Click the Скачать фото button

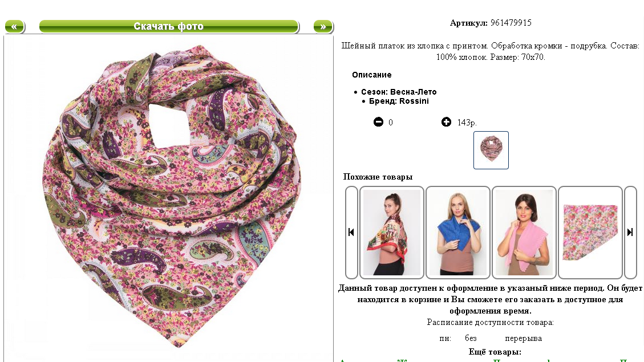169,27
